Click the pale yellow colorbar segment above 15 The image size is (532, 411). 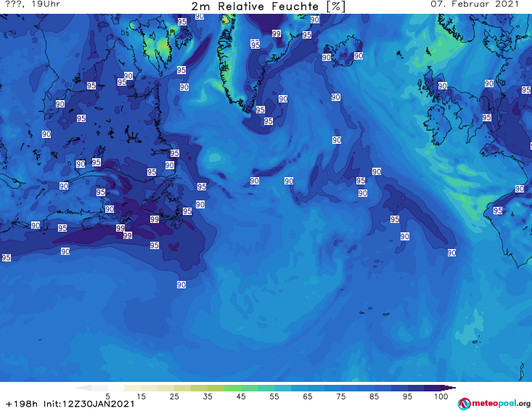133,388
